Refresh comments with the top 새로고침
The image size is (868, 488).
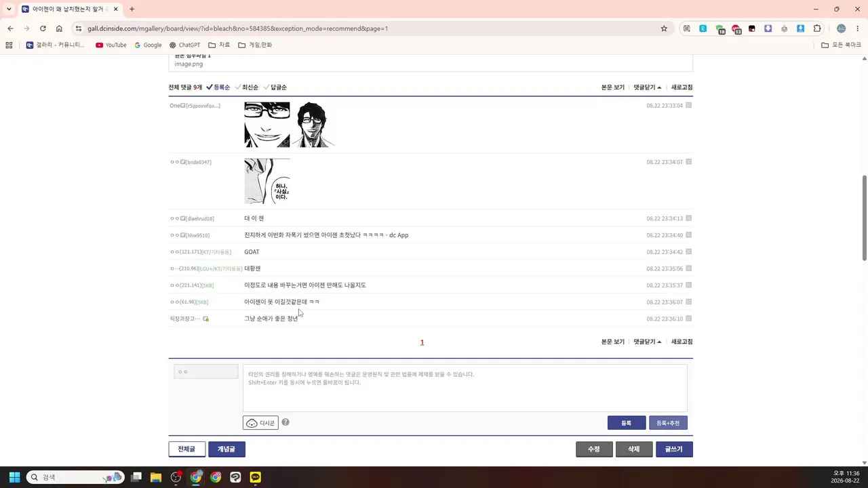(682, 87)
